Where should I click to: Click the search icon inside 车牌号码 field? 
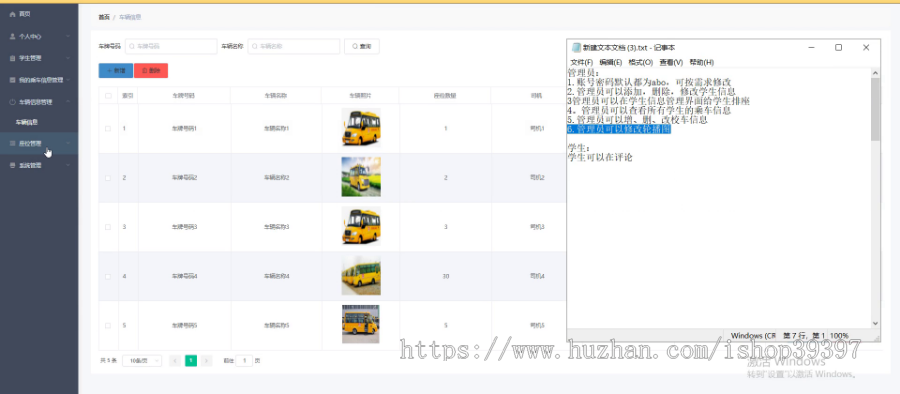coord(132,47)
